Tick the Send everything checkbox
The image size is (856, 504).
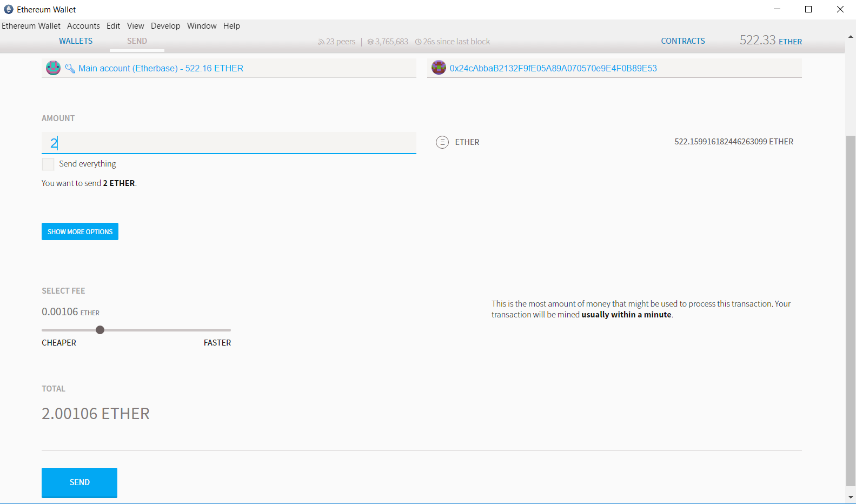click(x=48, y=164)
